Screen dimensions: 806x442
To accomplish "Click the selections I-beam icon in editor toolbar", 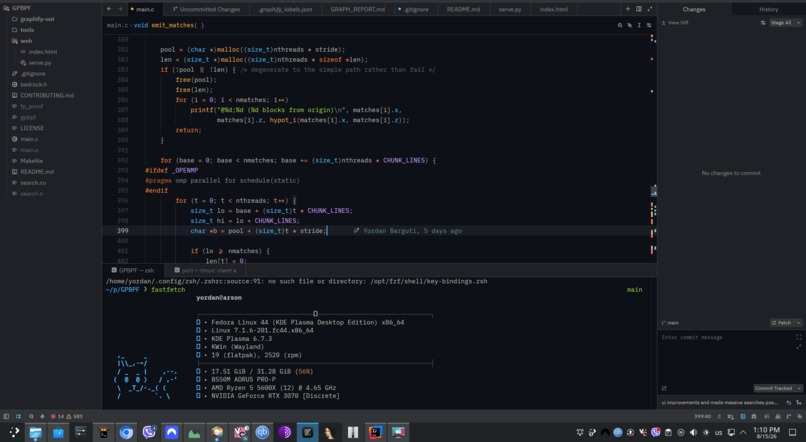I will [x=639, y=25].
